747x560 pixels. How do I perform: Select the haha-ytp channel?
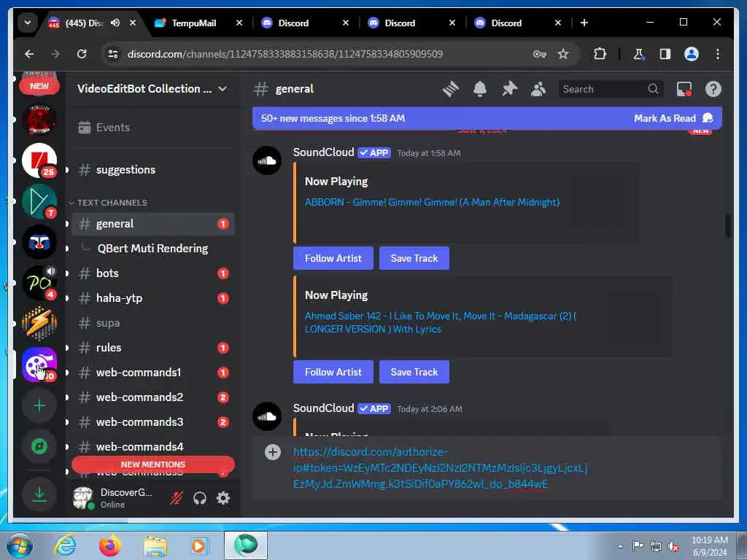[x=152, y=298]
